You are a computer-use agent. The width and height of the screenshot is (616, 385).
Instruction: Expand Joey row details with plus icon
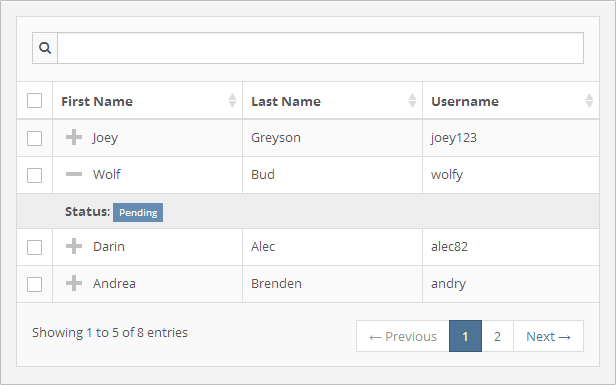[x=74, y=138]
